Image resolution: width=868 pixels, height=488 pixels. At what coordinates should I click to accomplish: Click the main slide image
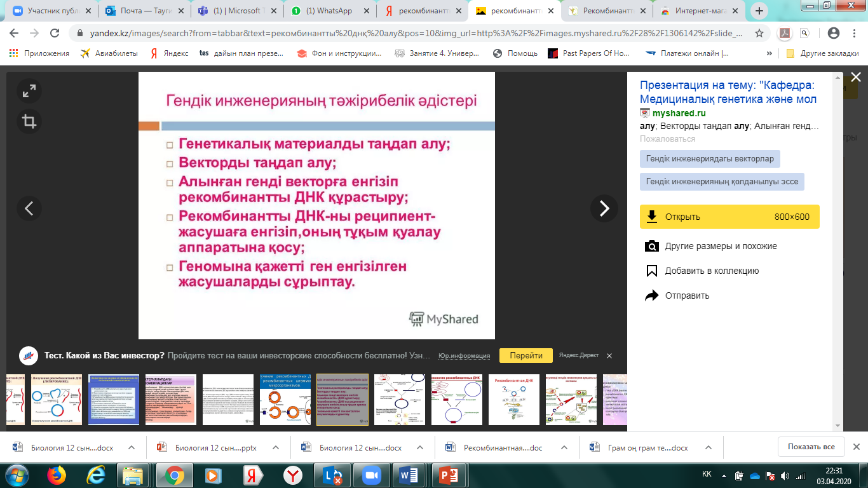point(316,205)
